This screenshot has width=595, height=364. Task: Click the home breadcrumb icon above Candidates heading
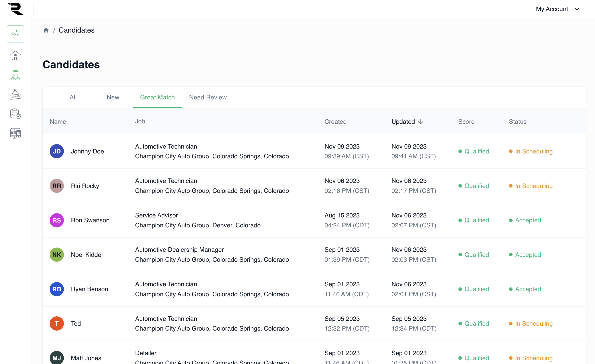pyautogui.click(x=46, y=30)
